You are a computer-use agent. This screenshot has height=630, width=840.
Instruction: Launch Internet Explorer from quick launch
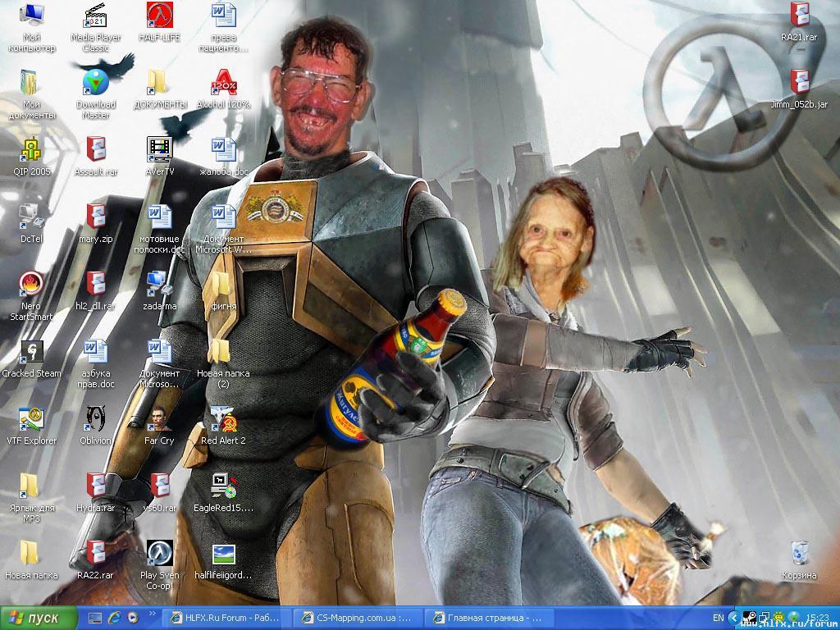[x=113, y=619]
